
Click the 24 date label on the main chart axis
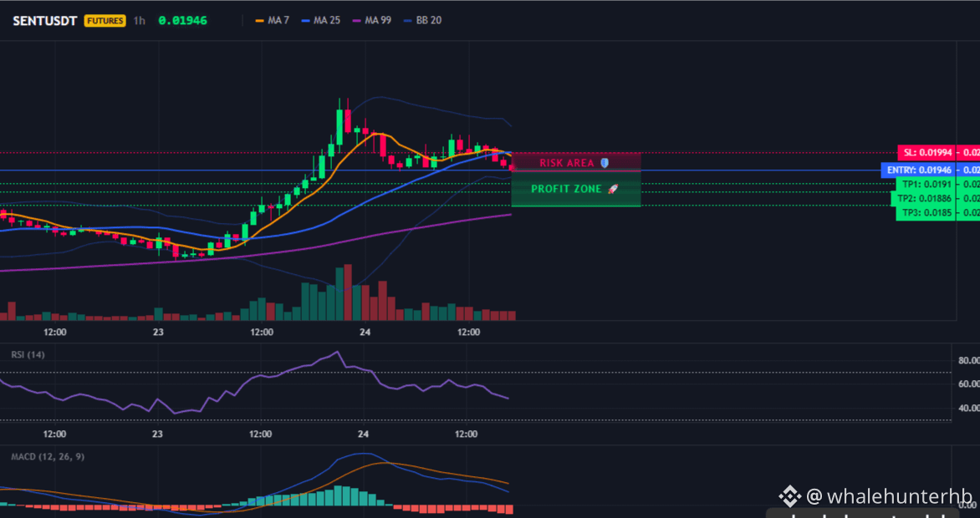[365, 333]
